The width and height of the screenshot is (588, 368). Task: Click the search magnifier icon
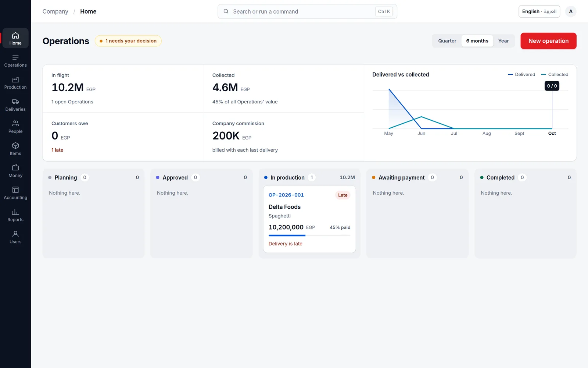click(x=226, y=11)
